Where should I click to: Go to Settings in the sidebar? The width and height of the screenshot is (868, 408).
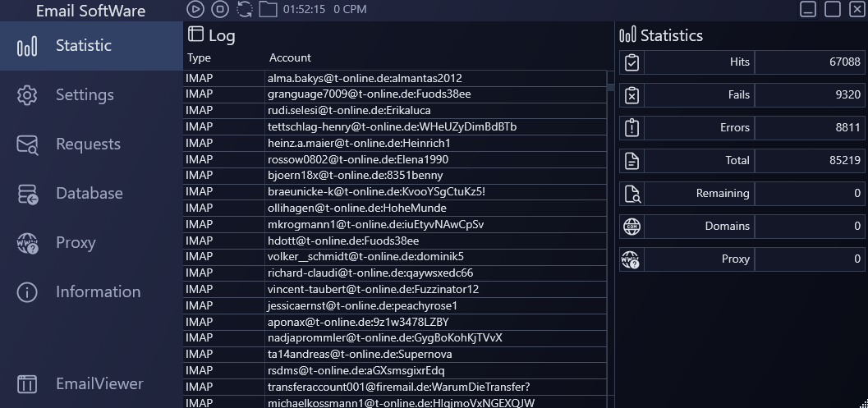pos(85,95)
